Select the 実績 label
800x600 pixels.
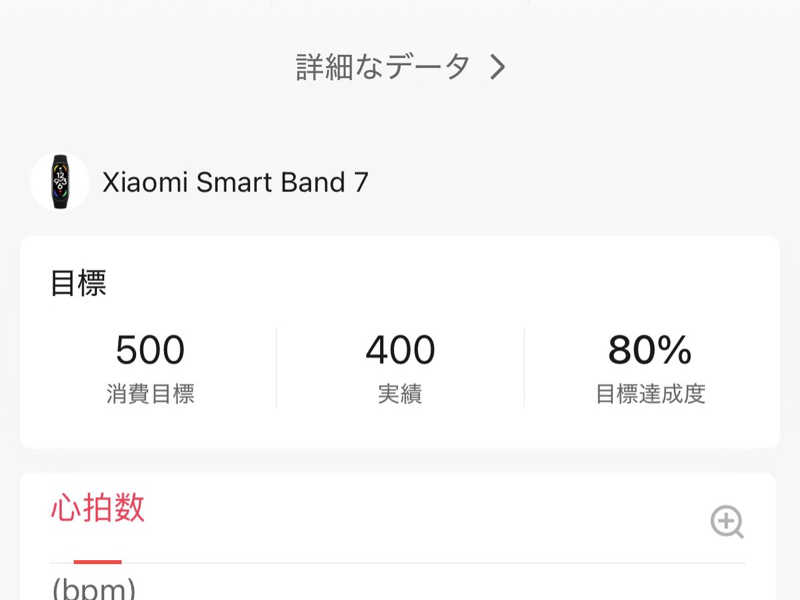click(x=400, y=394)
